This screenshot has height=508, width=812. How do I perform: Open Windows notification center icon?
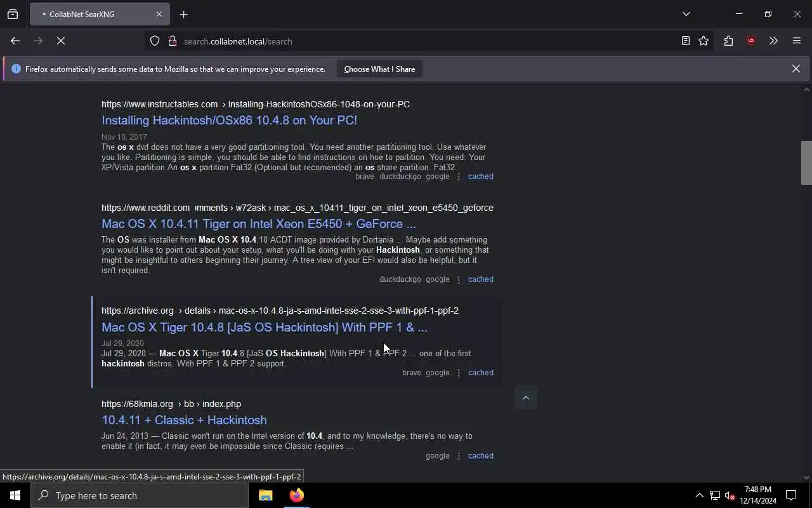pyautogui.click(x=791, y=495)
